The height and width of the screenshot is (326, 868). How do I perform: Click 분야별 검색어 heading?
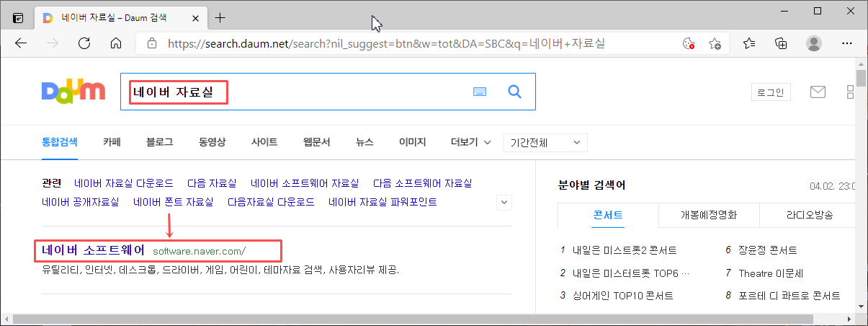click(x=591, y=185)
